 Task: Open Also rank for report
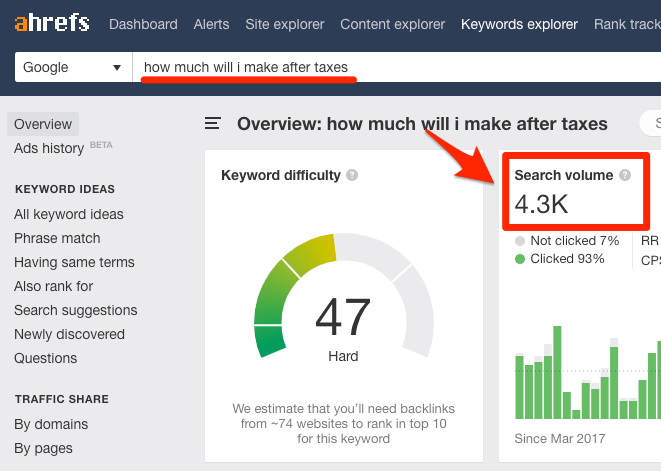tap(54, 286)
